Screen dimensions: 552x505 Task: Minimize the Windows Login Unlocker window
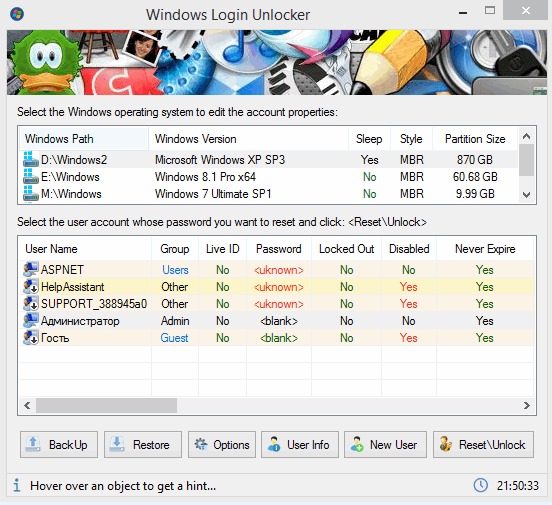(x=463, y=13)
